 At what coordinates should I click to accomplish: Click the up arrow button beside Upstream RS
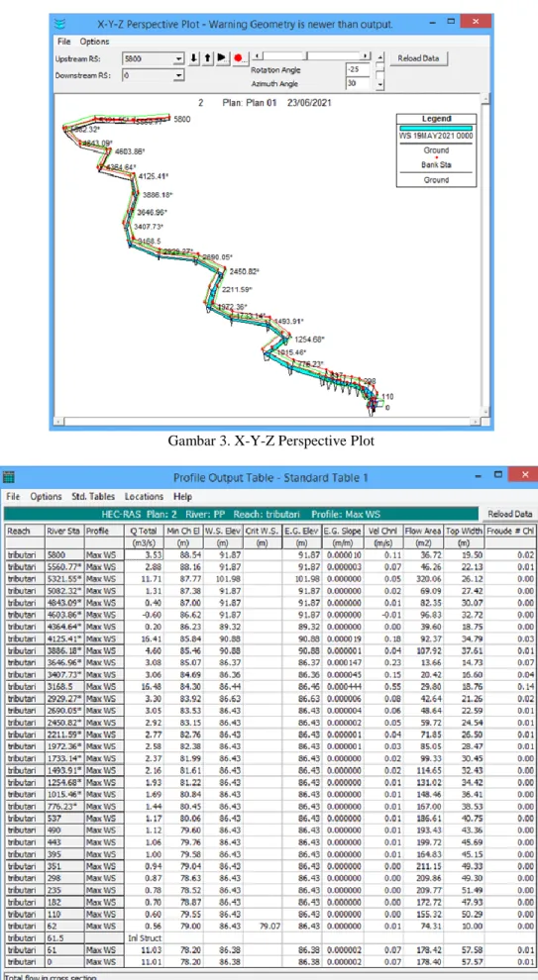208,58
